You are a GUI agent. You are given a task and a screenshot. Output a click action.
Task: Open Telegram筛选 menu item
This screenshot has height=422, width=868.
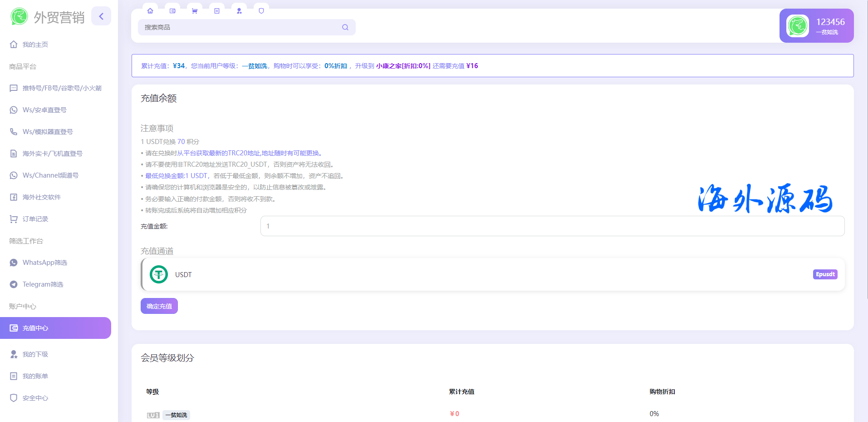pos(43,284)
